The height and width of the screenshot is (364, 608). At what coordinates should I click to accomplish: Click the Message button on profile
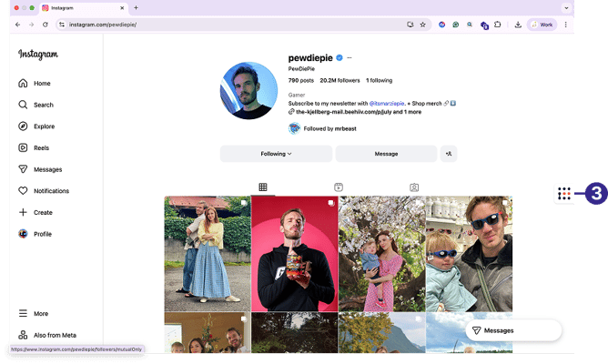point(386,154)
